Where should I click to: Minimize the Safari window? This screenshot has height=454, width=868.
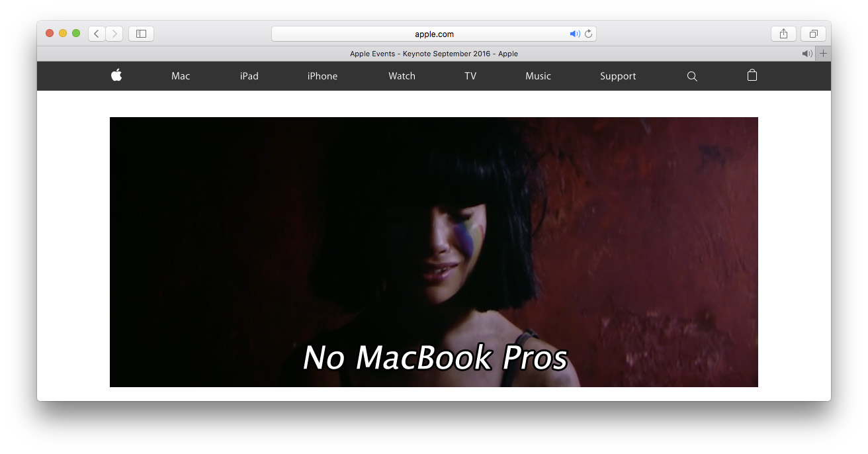pyautogui.click(x=63, y=33)
